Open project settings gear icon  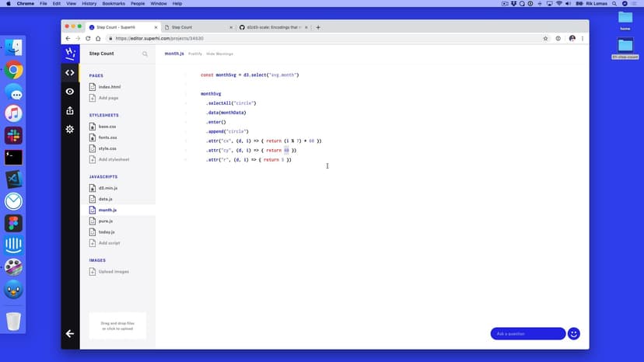70,129
